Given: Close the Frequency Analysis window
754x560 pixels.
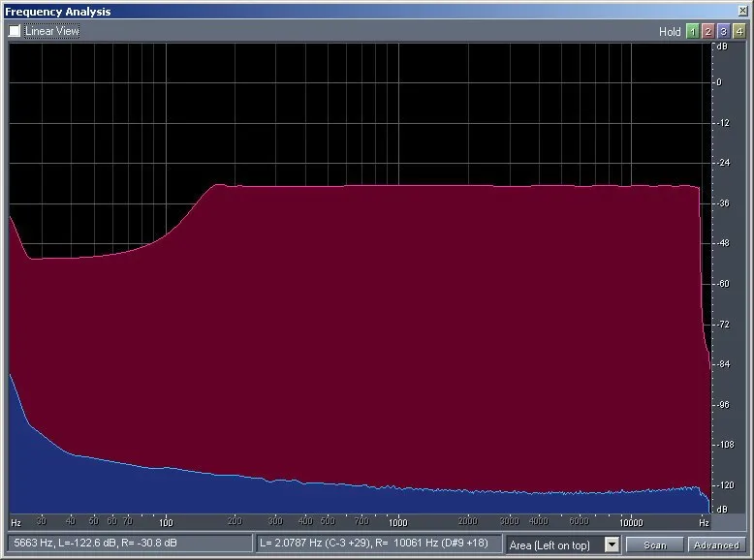Looking at the screenshot, I should click(x=743, y=11).
